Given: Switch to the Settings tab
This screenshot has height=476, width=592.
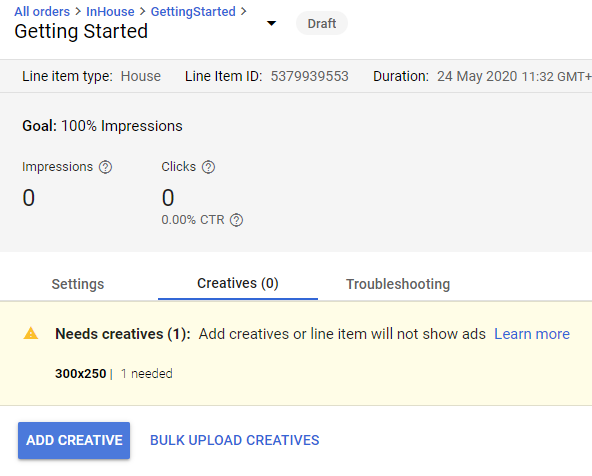Looking at the screenshot, I should [78, 284].
